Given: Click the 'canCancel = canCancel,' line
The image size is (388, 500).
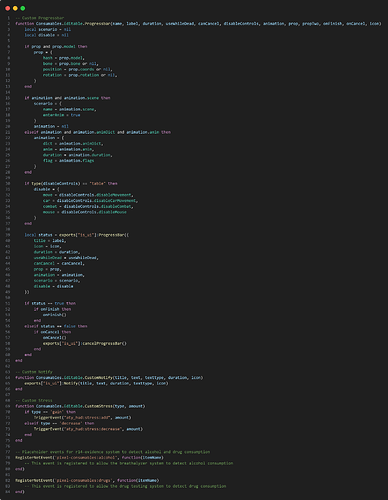Looking at the screenshot, I should [x=59, y=263].
